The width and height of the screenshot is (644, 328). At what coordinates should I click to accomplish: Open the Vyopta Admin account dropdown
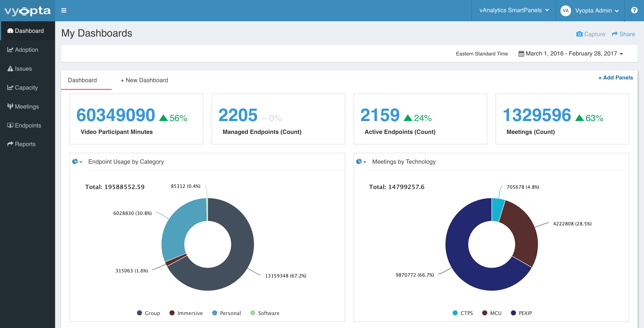click(597, 10)
